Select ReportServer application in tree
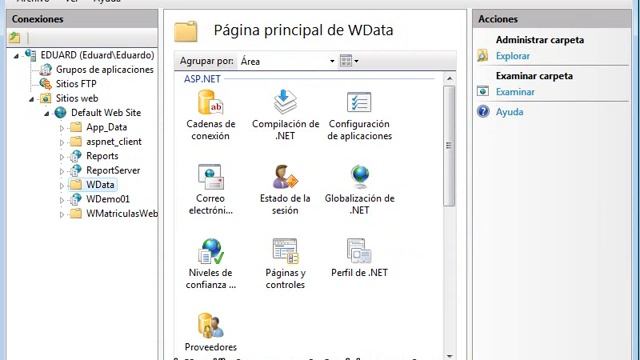 click(113, 170)
